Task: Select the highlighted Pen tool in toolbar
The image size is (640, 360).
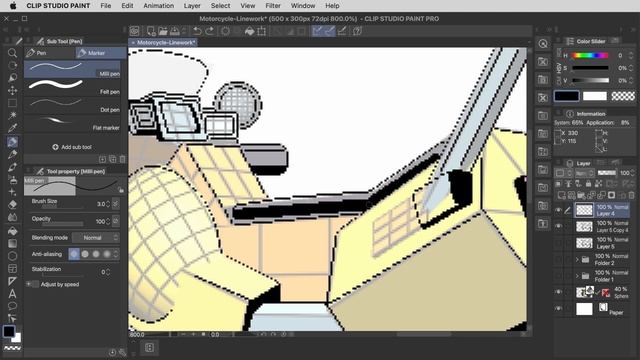Action: coord(12,142)
